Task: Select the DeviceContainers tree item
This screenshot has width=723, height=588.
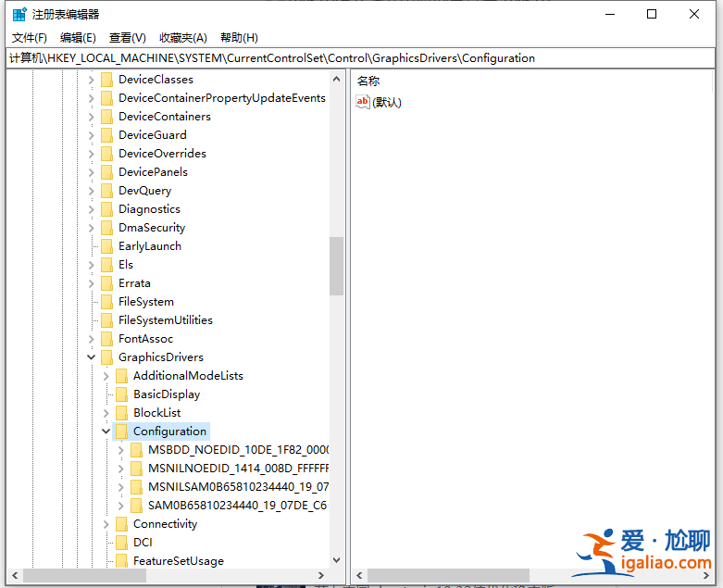Action: [x=165, y=117]
